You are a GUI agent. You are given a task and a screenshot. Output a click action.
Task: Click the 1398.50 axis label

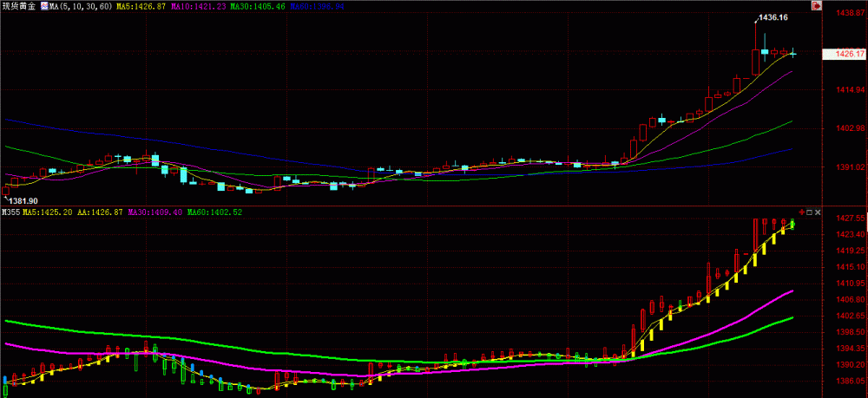(851, 332)
